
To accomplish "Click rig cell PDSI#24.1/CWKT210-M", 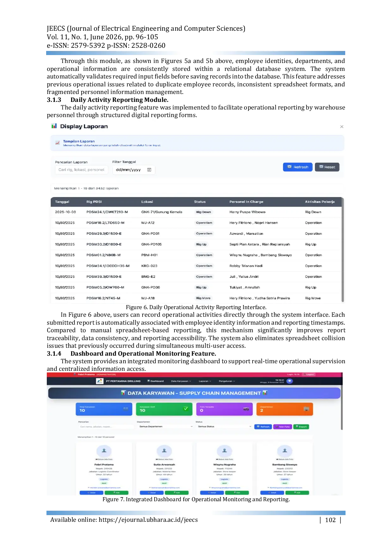I will point(107,212).
